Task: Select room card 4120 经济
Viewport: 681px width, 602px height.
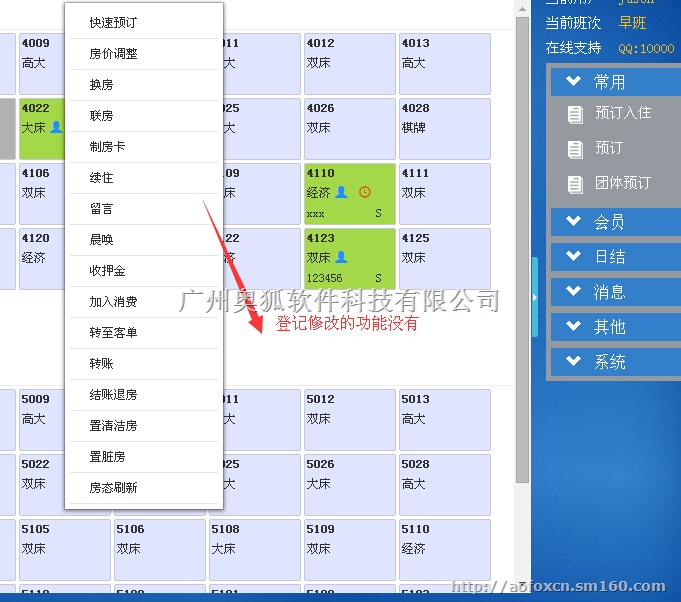Action: [42, 259]
